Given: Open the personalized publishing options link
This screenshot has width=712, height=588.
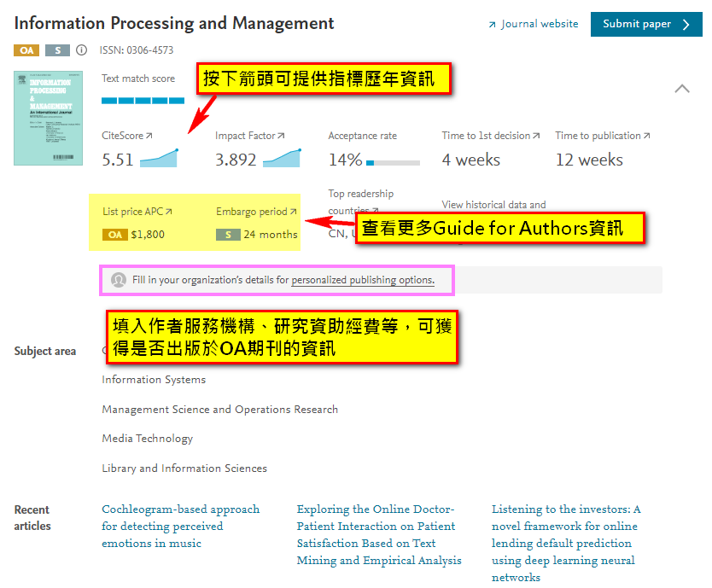Looking at the screenshot, I should pos(363,280).
